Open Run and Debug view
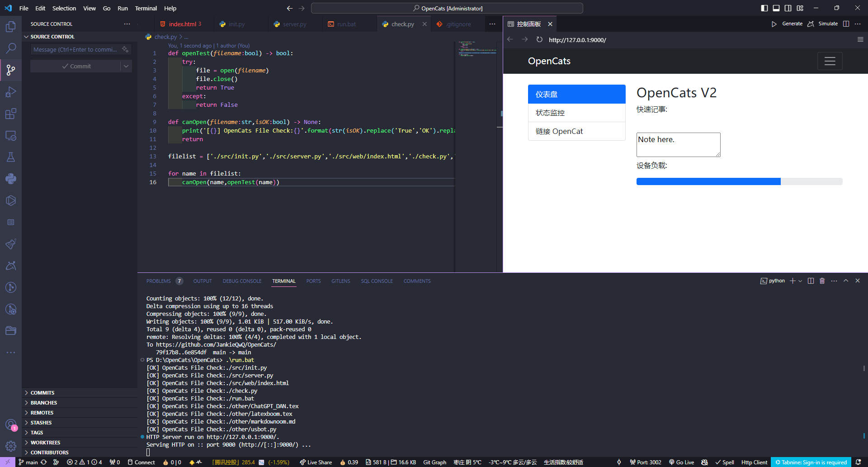The image size is (868, 467). click(11, 92)
